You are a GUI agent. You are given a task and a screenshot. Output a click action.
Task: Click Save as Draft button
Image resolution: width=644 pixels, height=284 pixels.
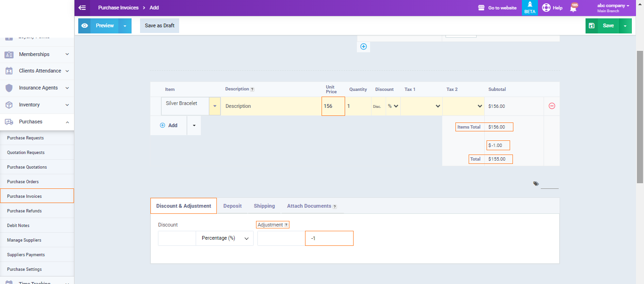tap(159, 26)
